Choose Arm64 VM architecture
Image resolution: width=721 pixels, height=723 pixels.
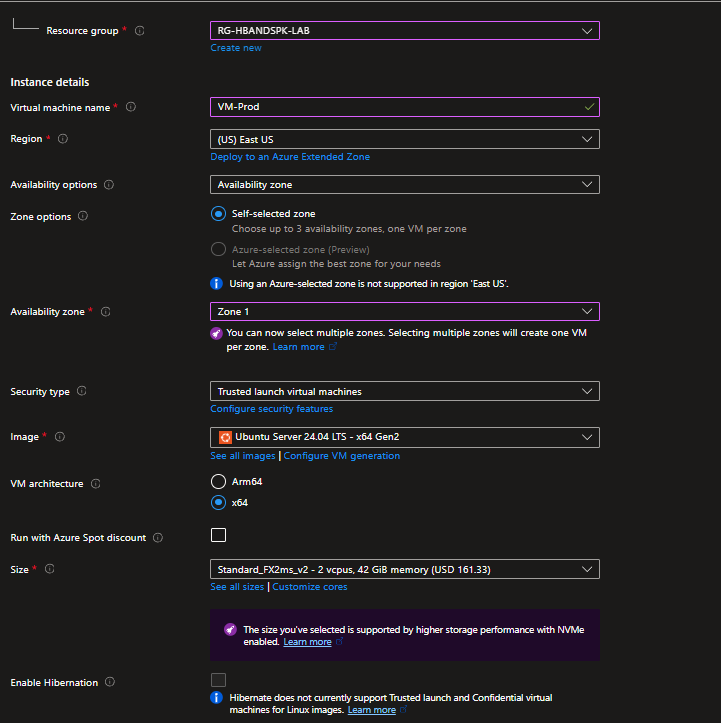pos(219,481)
